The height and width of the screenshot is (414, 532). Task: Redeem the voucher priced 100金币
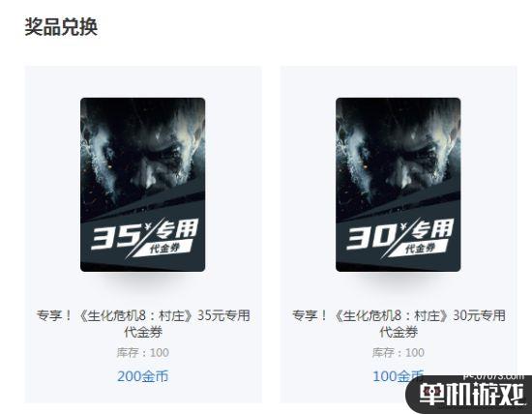pyautogui.click(x=398, y=376)
